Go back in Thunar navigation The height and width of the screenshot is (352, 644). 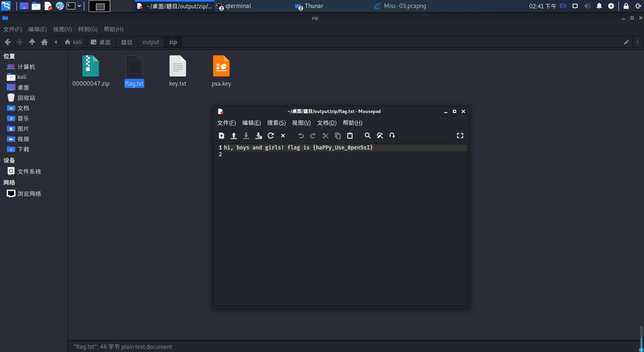point(8,42)
